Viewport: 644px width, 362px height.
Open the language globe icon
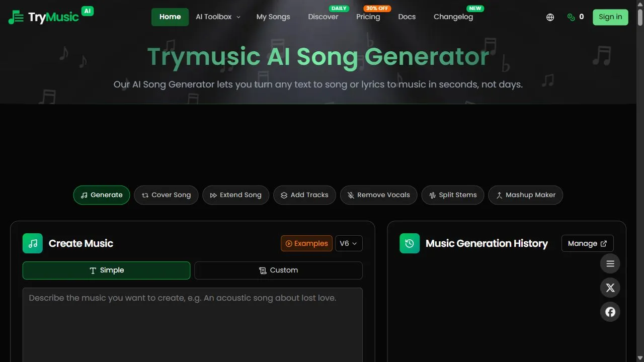[550, 17]
